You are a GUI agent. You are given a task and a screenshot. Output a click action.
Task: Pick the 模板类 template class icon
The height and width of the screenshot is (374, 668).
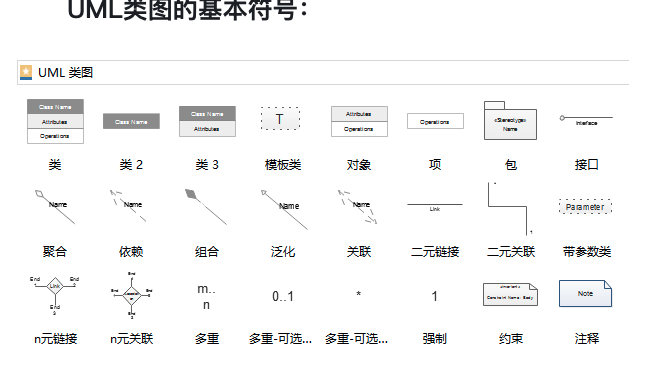(x=280, y=118)
